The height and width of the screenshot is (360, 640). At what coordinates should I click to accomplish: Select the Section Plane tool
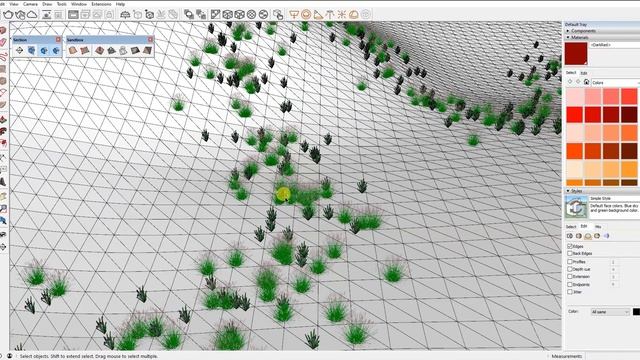tap(19, 50)
